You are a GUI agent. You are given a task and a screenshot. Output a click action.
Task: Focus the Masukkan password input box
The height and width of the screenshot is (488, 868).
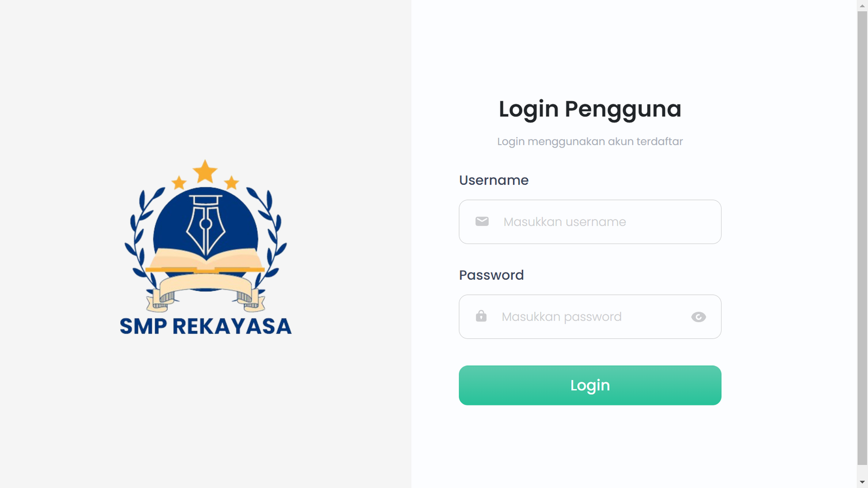click(590, 317)
